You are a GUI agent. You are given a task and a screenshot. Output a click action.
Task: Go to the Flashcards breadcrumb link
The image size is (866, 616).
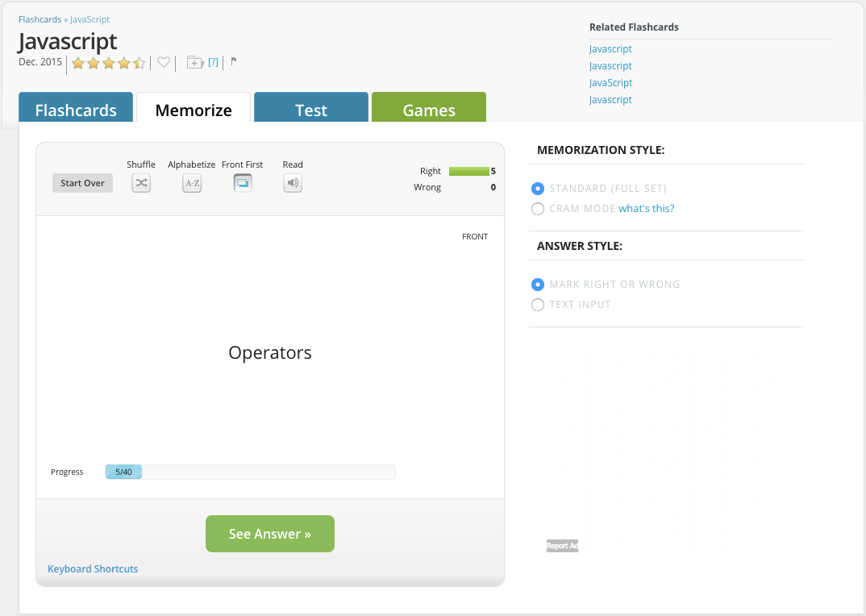point(40,19)
